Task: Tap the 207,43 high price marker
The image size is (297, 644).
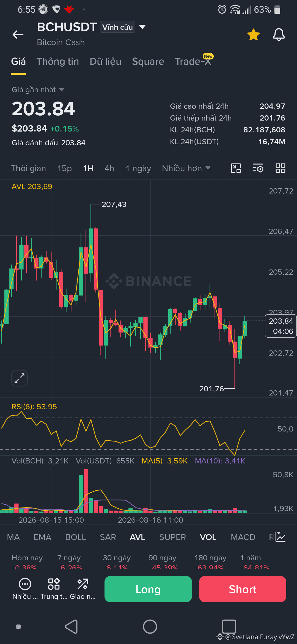Action: click(114, 204)
